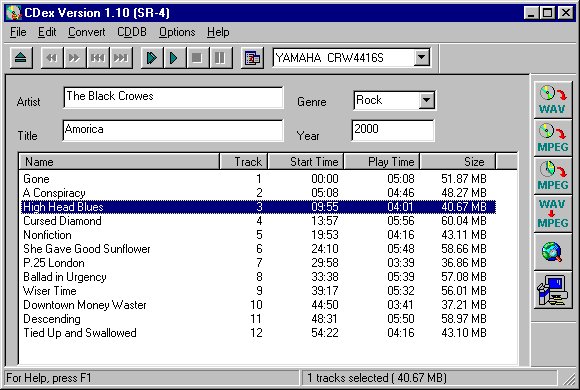Minimize the CDex window

coord(532,13)
